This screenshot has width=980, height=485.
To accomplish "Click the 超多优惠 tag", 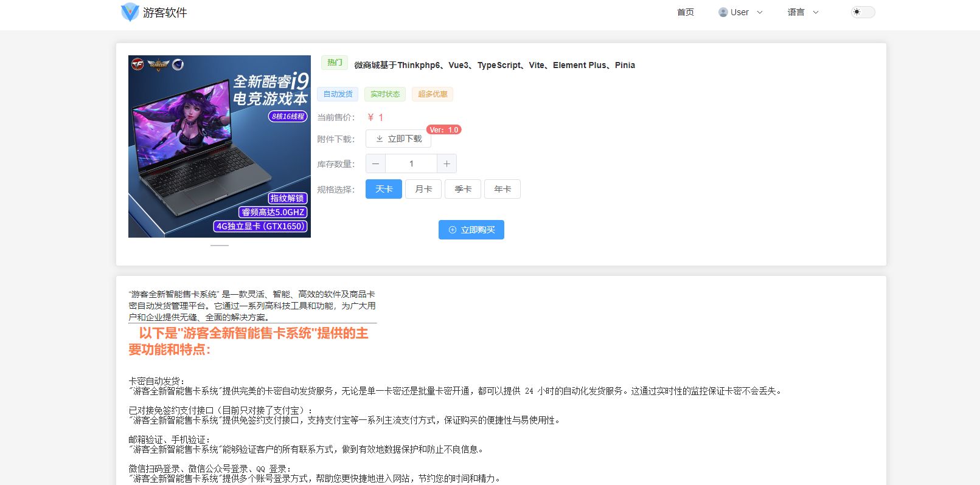I will (433, 94).
